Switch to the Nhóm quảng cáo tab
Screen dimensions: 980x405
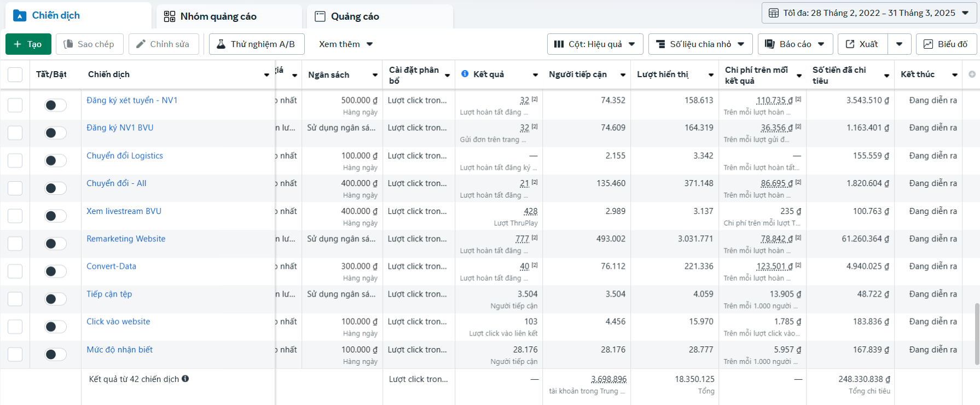coord(218,16)
